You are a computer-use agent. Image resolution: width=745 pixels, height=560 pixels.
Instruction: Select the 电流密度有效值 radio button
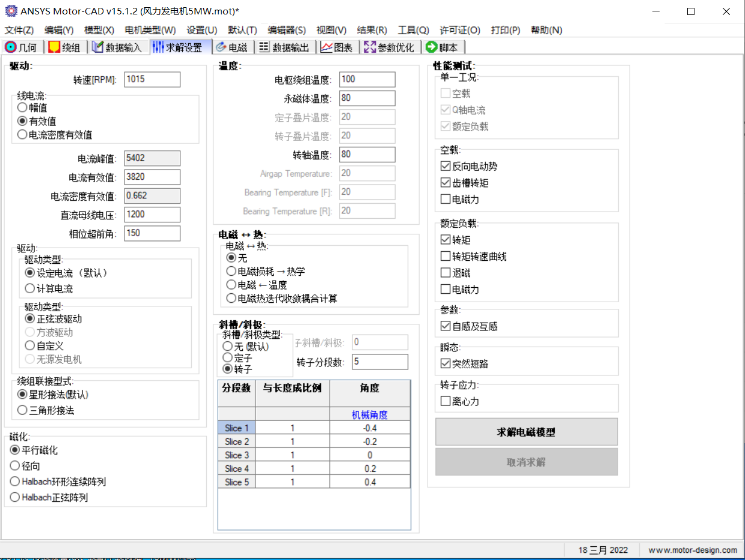(x=22, y=135)
